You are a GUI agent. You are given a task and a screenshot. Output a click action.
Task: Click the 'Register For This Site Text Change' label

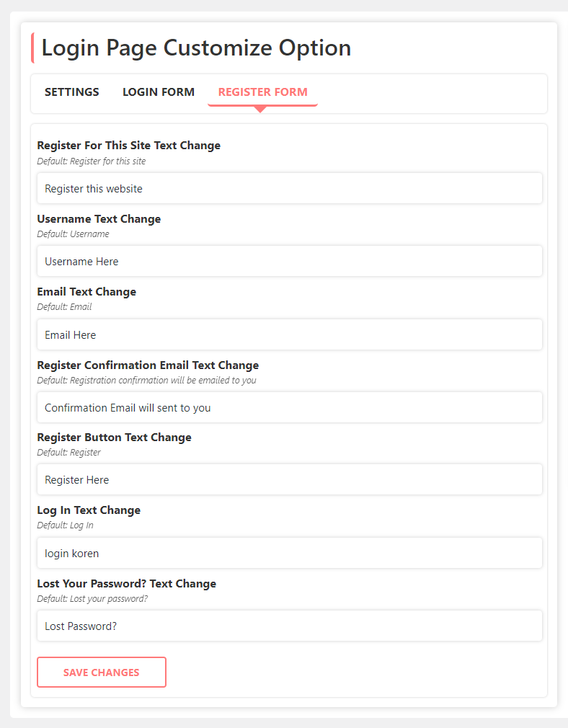[129, 146]
